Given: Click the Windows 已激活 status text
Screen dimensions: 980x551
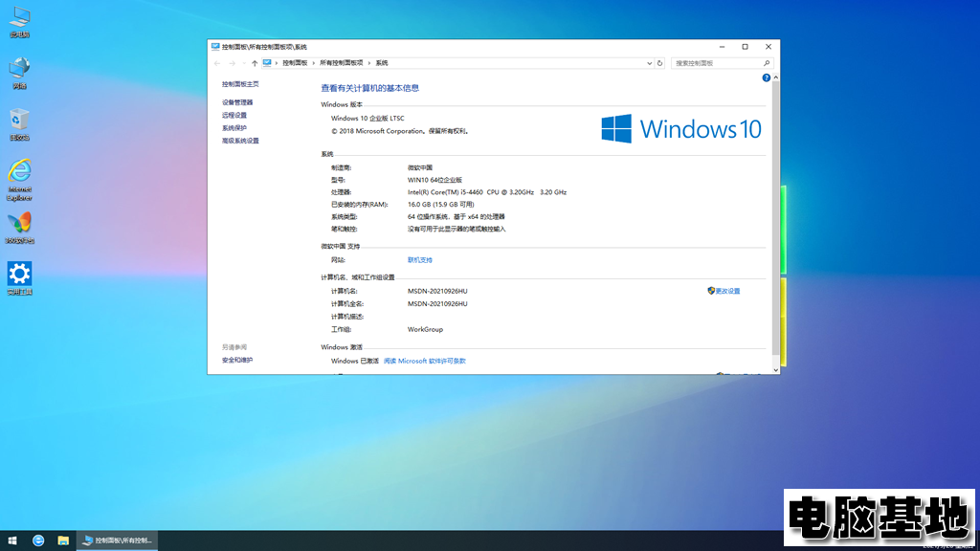Looking at the screenshot, I should coord(355,361).
